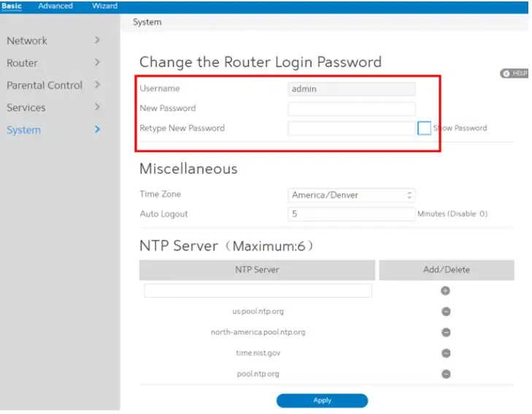Expand the Router section chevron
This screenshot has height=414, width=532.
(97, 63)
